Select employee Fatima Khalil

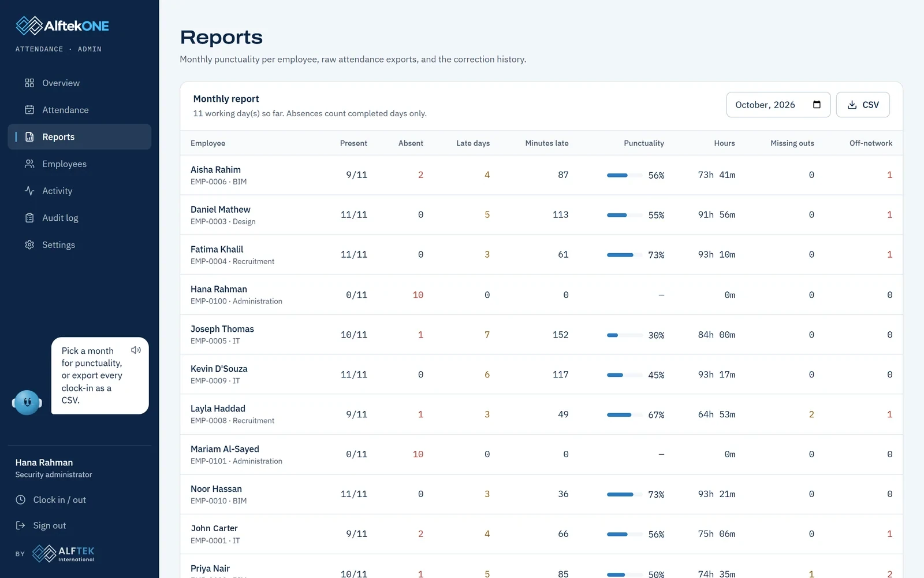217,249
